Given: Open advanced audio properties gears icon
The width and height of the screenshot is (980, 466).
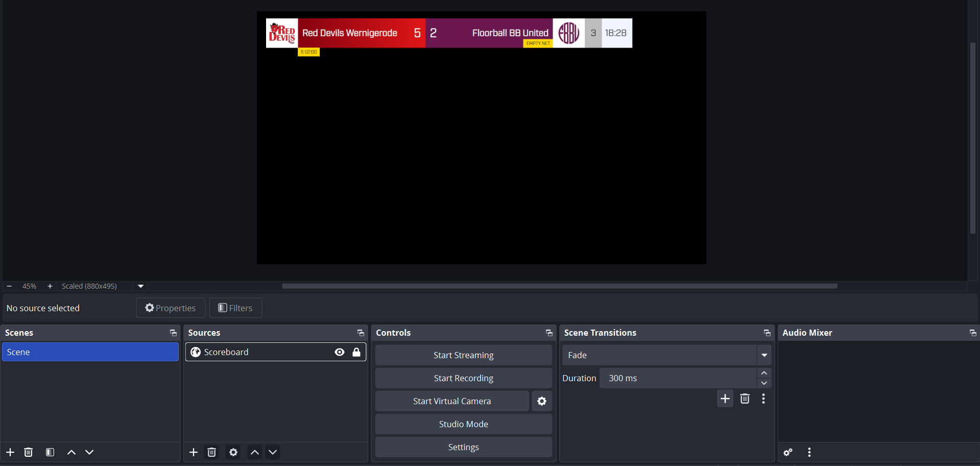Looking at the screenshot, I should [788, 452].
